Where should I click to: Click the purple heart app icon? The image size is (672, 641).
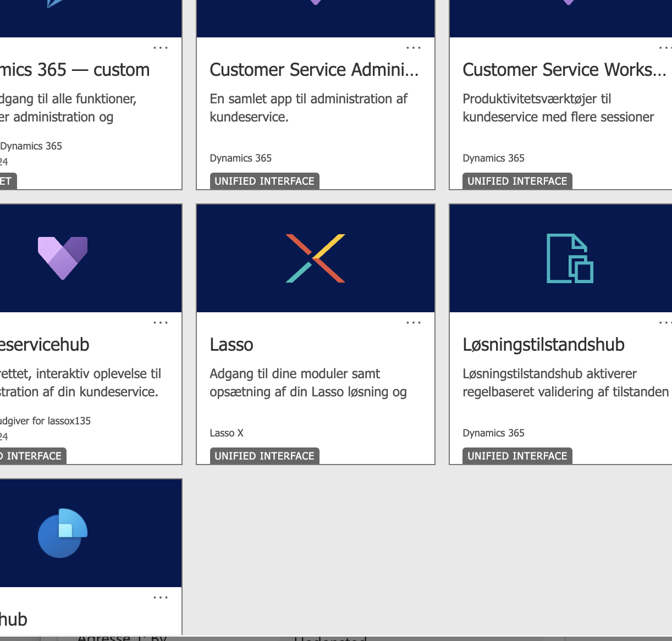[63, 258]
